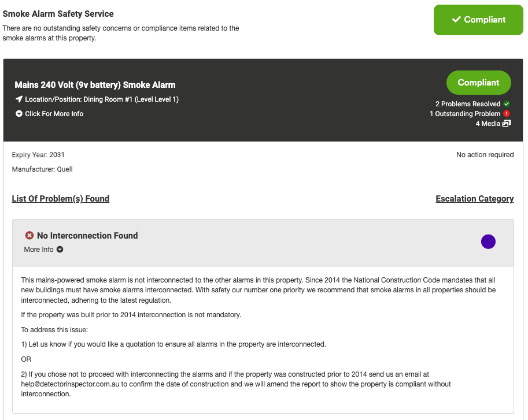Click the top Compliant button
528x420 pixels.
point(478,20)
